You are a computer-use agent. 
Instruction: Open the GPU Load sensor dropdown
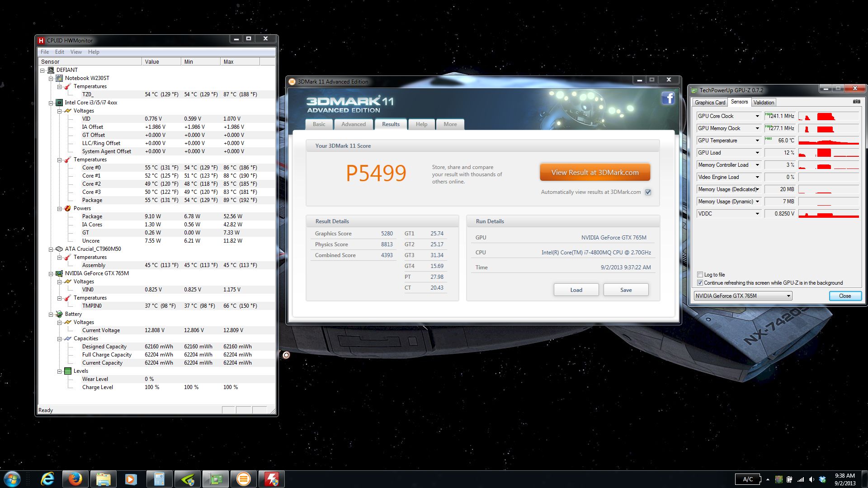757,153
